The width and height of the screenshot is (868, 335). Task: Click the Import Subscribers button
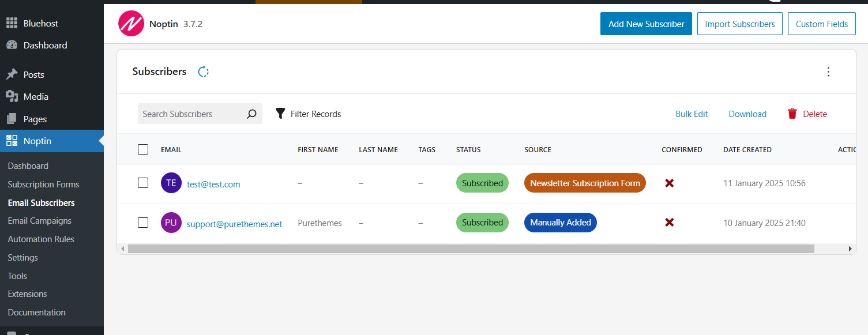[740, 24]
